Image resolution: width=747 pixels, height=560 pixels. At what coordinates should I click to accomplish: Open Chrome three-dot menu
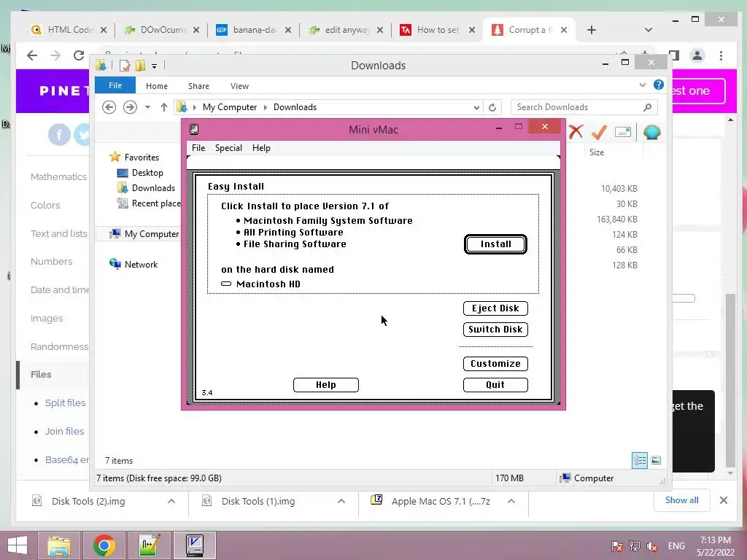(721, 55)
